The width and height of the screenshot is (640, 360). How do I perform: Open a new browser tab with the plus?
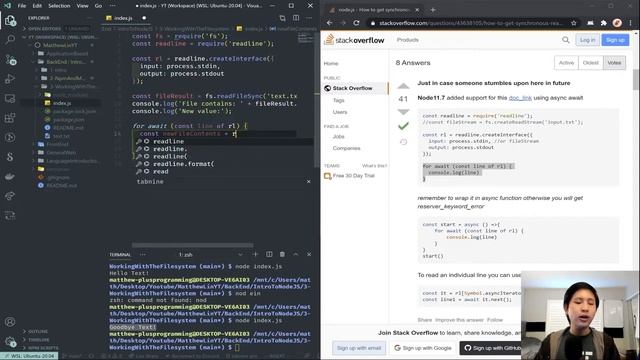[433, 10]
